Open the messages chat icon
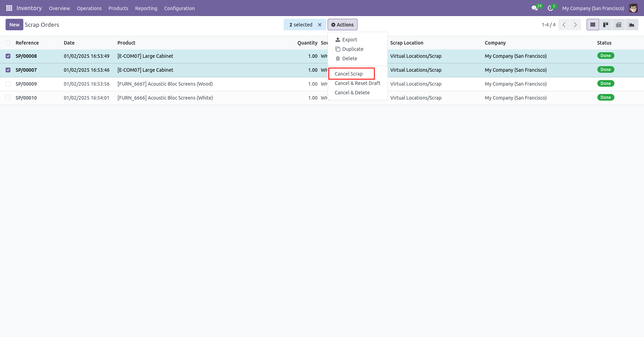 [535, 8]
